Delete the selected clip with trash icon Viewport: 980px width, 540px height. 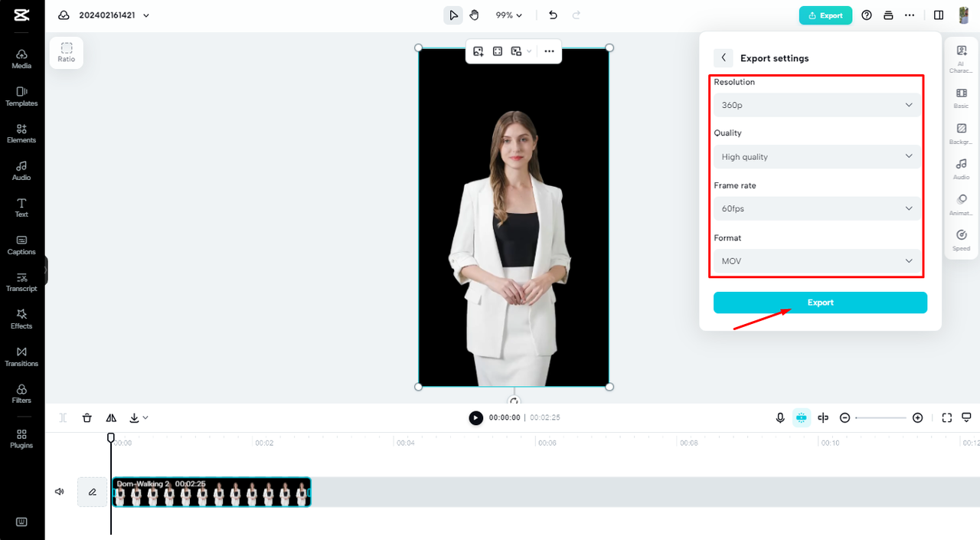coord(87,417)
